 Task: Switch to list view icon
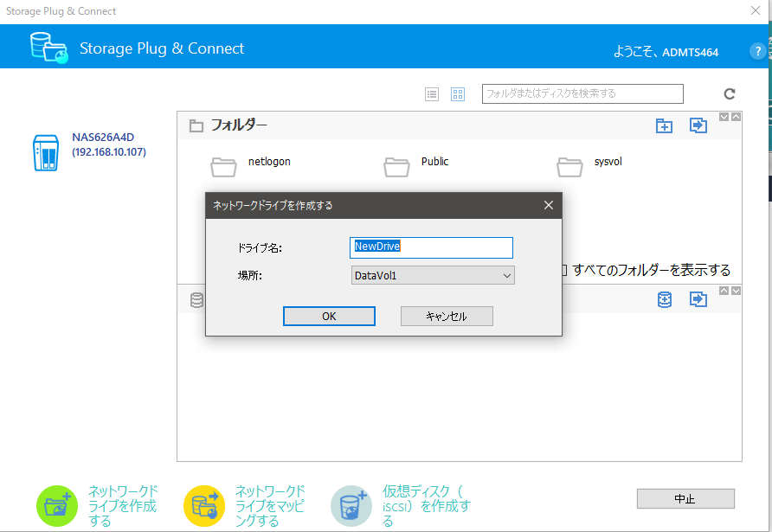[x=432, y=94]
